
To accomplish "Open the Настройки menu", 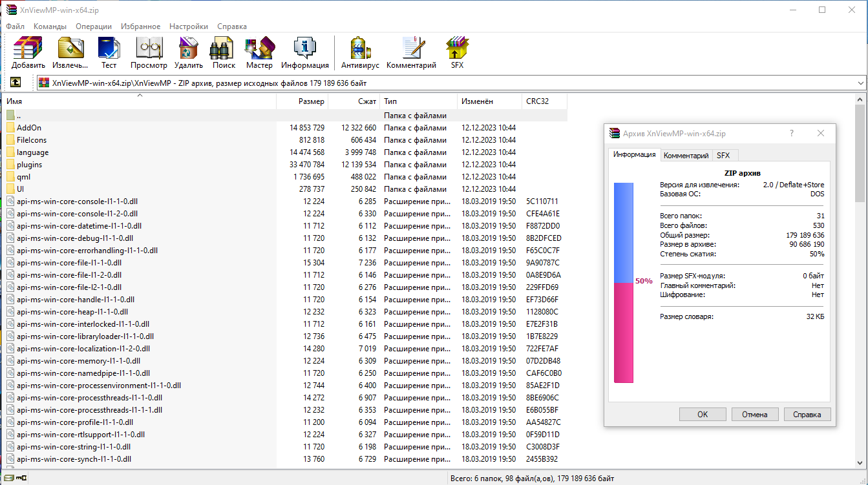I will point(189,26).
